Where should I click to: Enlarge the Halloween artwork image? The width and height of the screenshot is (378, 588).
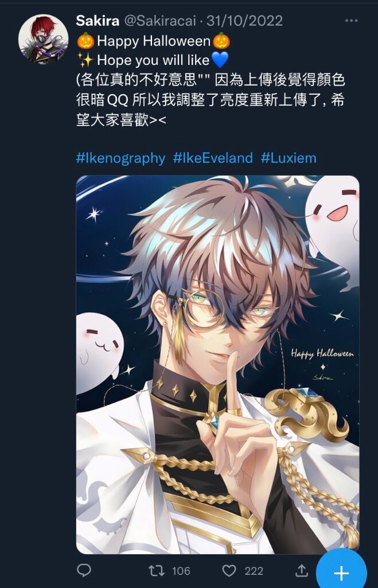point(217,365)
